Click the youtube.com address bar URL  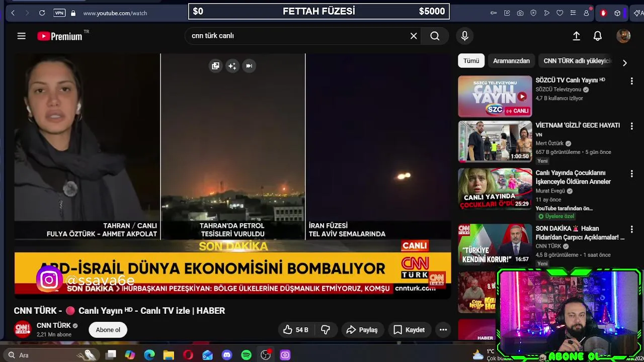(115, 13)
